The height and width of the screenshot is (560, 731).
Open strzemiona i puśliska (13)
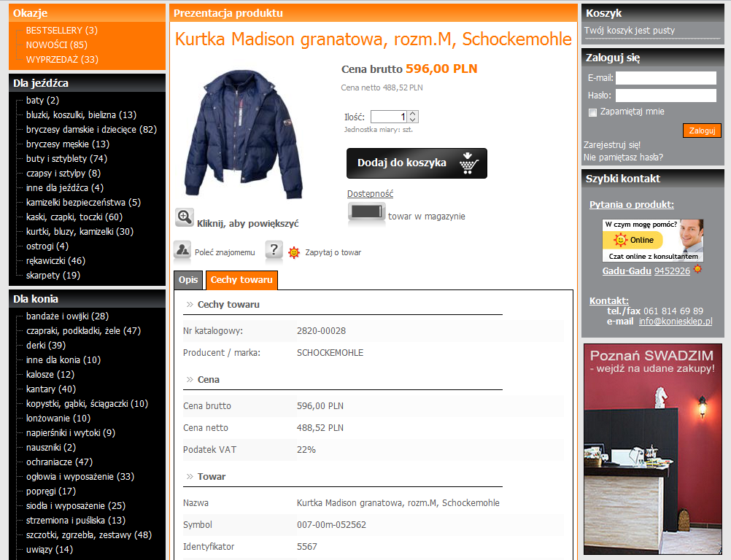76,521
